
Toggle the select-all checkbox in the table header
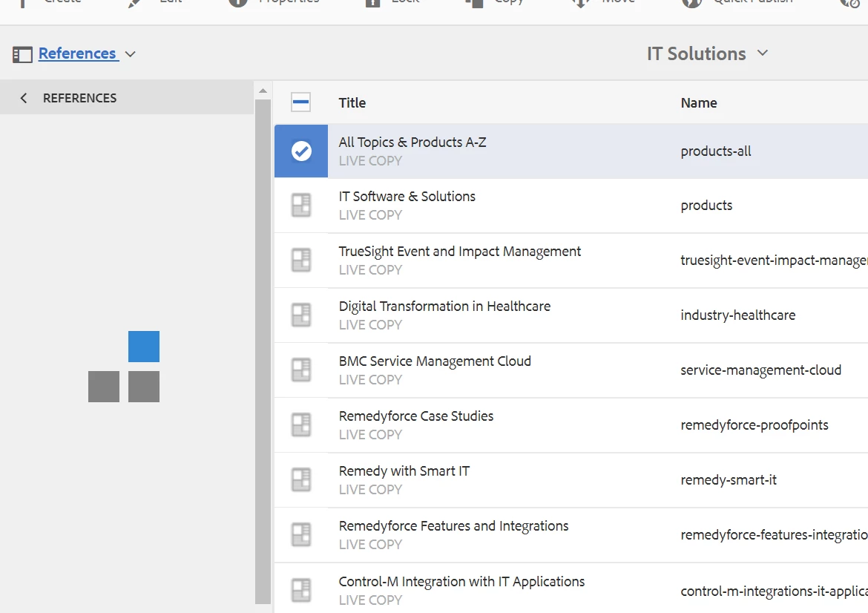click(x=300, y=103)
